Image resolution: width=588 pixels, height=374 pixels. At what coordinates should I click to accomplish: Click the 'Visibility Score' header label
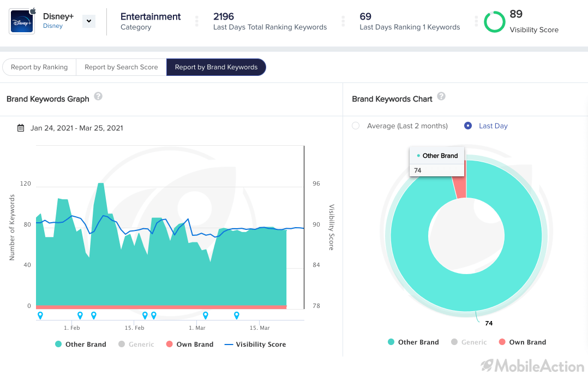tap(534, 29)
